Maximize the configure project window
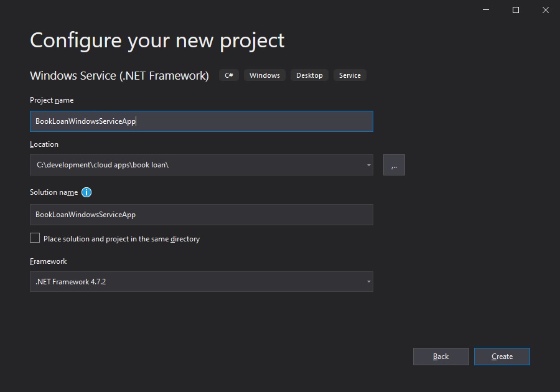Screen dimensions: 560x392 click(x=516, y=10)
